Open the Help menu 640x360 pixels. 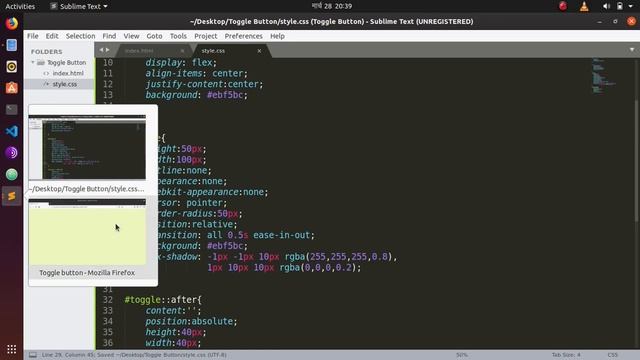click(x=277, y=36)
